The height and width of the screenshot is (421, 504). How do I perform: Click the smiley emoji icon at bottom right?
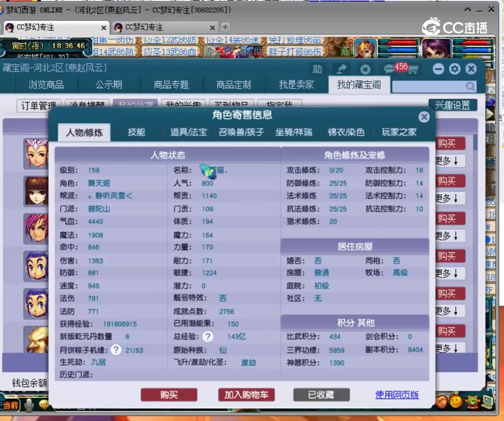[x=456, y=402]
